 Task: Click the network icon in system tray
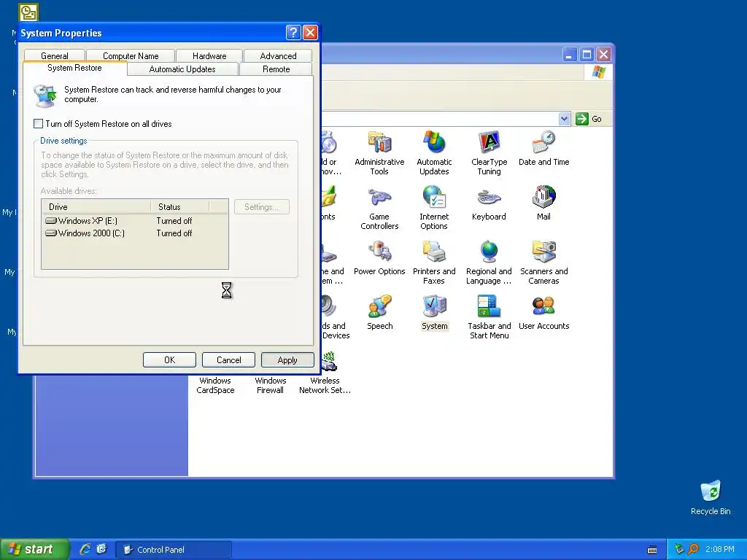click(679, 549)
